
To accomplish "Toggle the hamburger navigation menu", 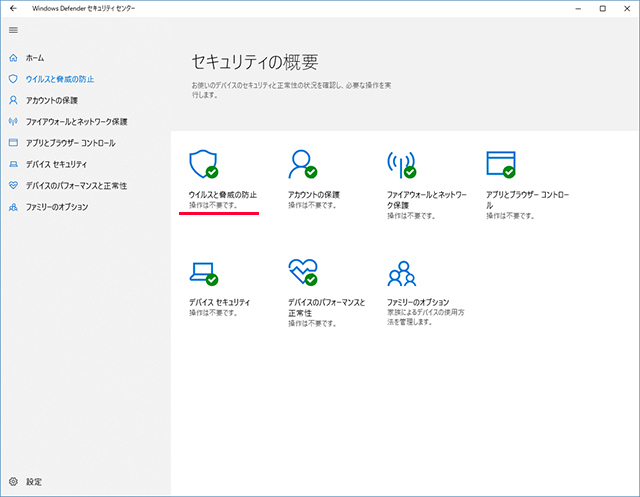I will [x=13, y=30].
